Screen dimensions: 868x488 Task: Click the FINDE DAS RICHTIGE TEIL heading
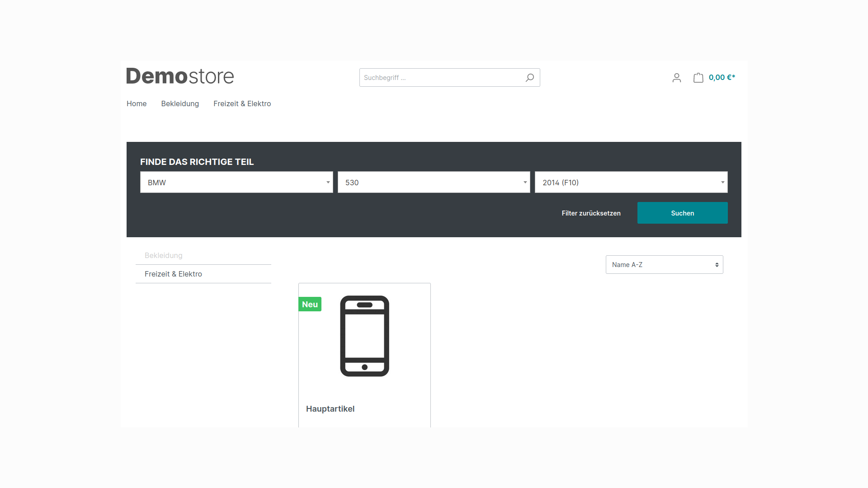pos(197,162)
